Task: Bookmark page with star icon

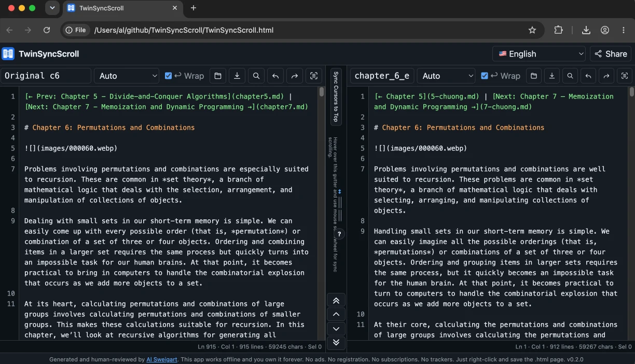Action: coord(532,30)
